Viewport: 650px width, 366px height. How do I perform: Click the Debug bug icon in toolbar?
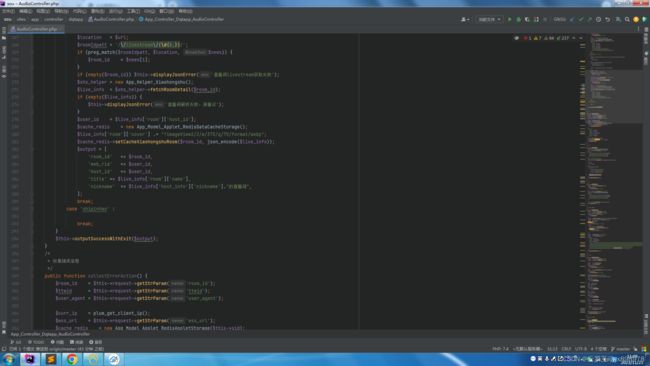(518, 19)
